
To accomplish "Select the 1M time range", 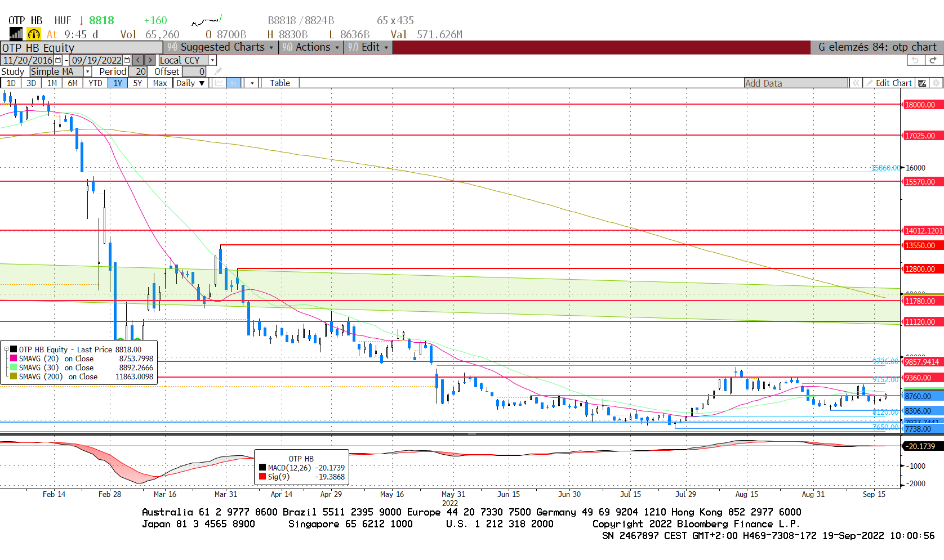I will tap(52, 83).
